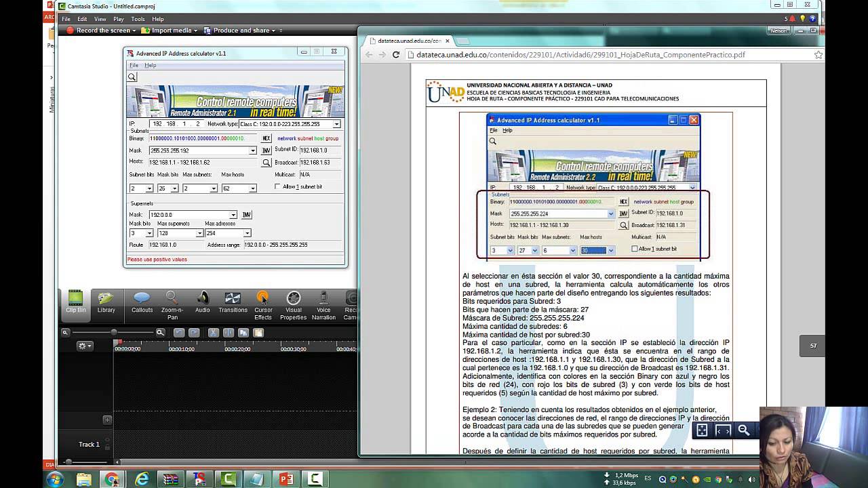Open the IP calculator File menu
Screen dimensions: 868x488
[134, 65]
